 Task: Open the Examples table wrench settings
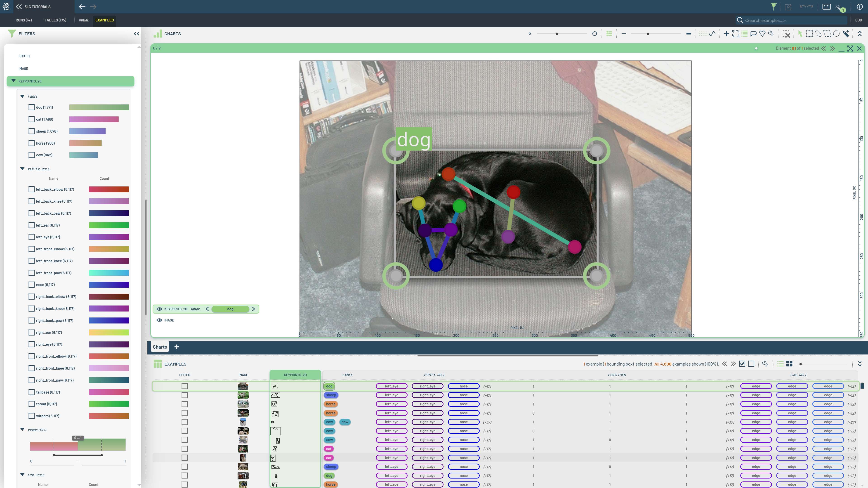coord(765,364)
